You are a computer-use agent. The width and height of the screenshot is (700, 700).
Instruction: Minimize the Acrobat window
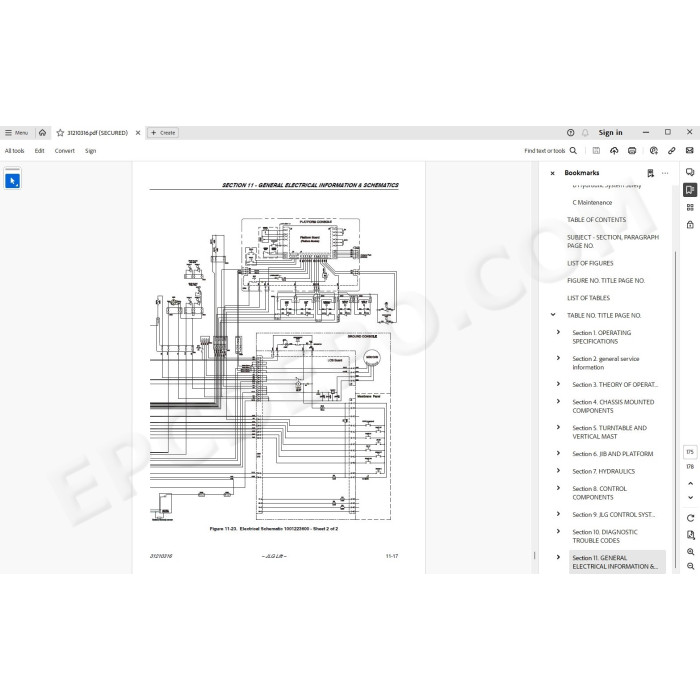[x=646, y=133]
